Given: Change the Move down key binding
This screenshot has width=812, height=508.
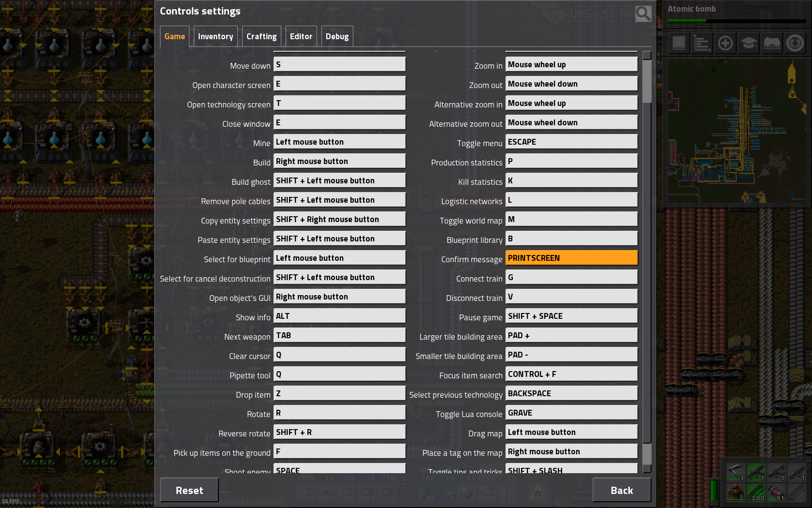Looking at the screenshot, I should (339, 64).
